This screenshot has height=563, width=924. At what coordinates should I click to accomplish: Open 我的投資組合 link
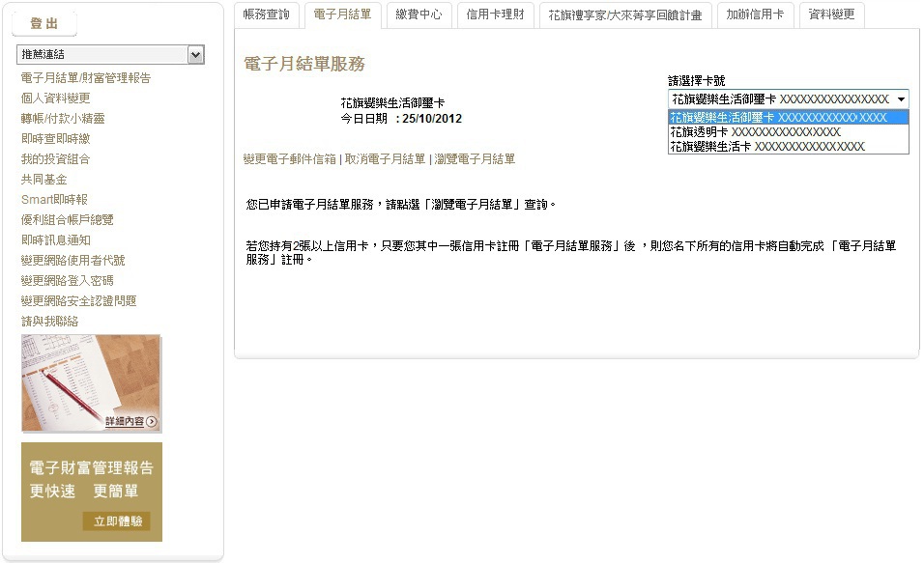56,159
